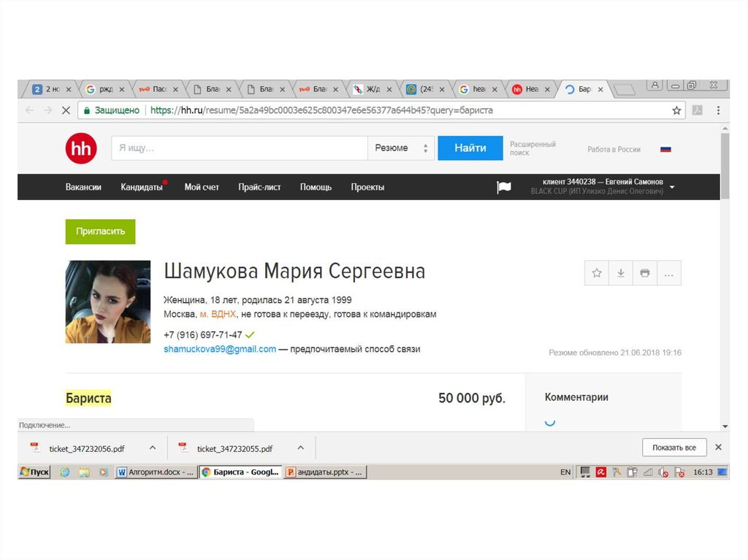The height and width of the screenshot is (560, 748).
Task: Add resume to favorites with star icon
Action: pyautogui.click(x=597, y=273)
